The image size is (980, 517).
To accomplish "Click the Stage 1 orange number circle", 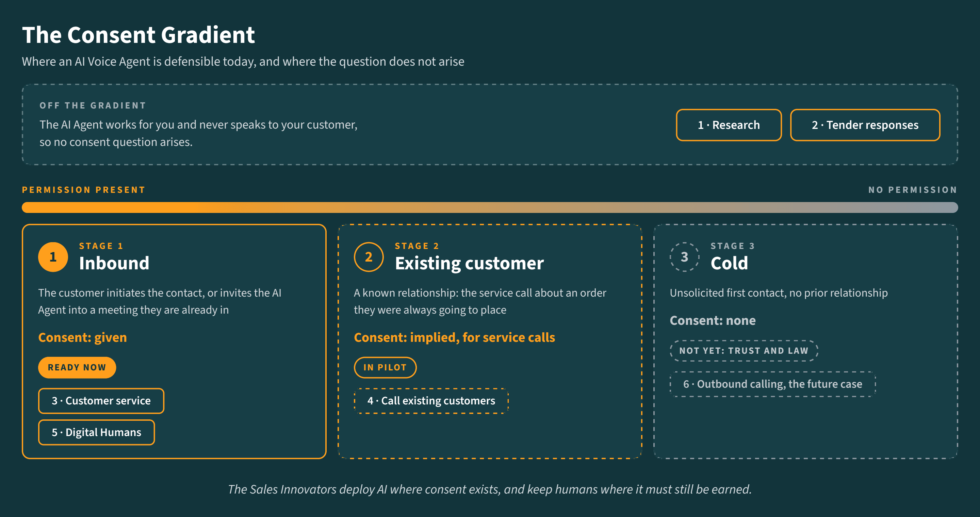I will 53,257.
